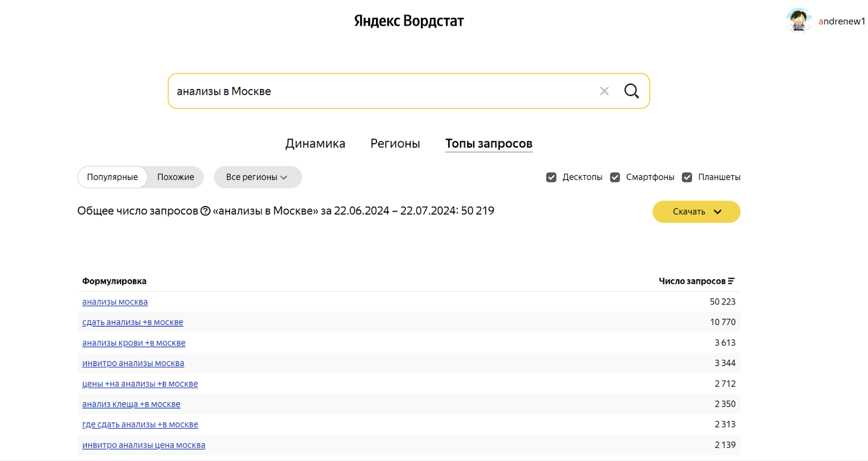Click the 2 139 request count
Screen dimensions: 868x461
(725, 445)
